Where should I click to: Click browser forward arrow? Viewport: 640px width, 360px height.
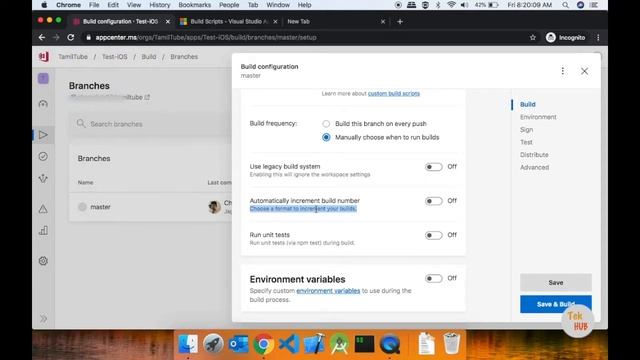pyautogui.click(x=56, y=38)
